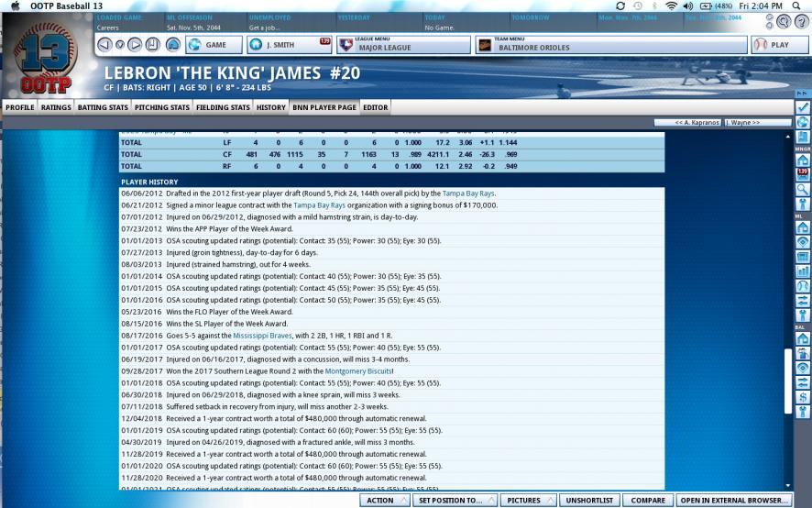Click the Unshortlist button
812x508 pixels.
tap(589, 500)
